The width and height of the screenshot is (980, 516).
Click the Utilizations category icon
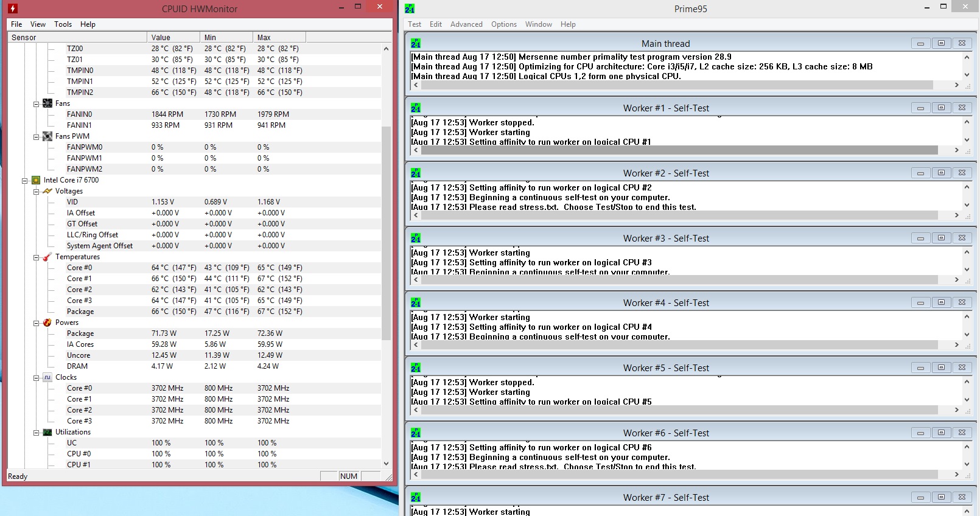pos(47,432)
